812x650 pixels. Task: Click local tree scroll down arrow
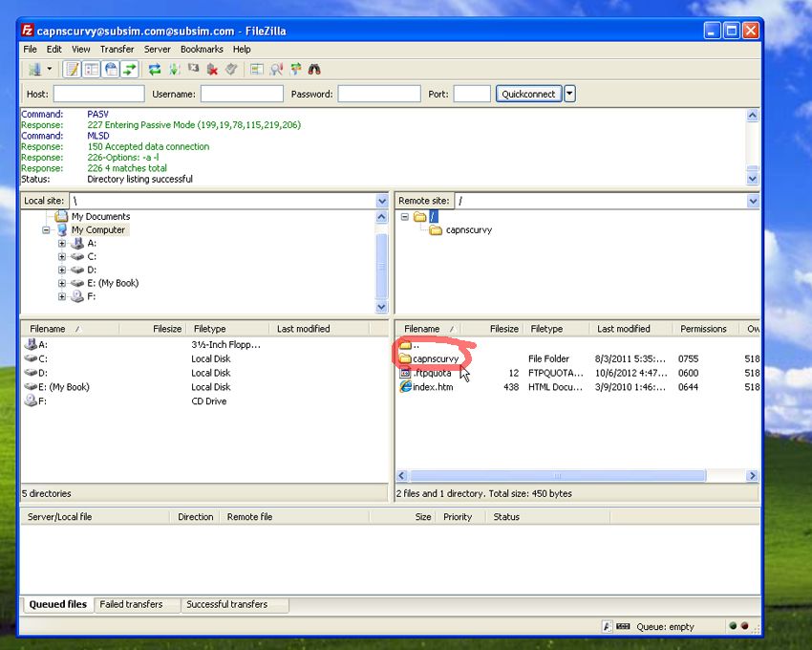click(382, 307)
